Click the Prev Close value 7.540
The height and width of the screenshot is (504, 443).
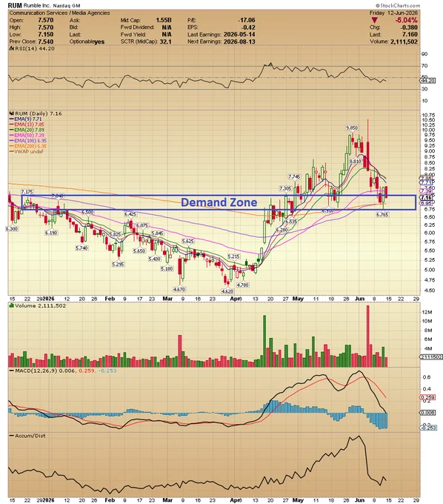tap(46, 42)
